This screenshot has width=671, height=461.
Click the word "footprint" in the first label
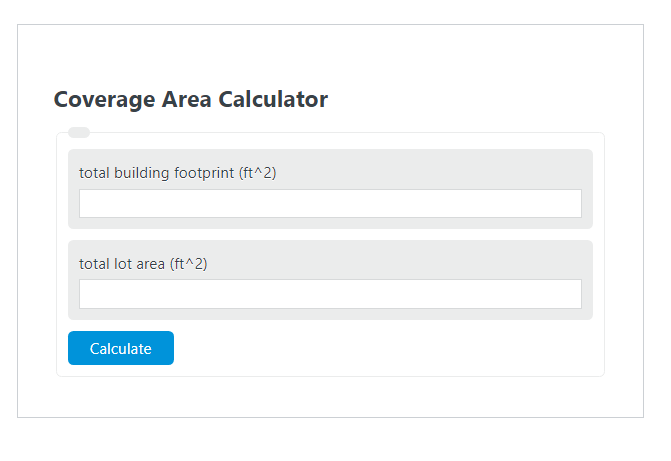(x=204, y=173)
